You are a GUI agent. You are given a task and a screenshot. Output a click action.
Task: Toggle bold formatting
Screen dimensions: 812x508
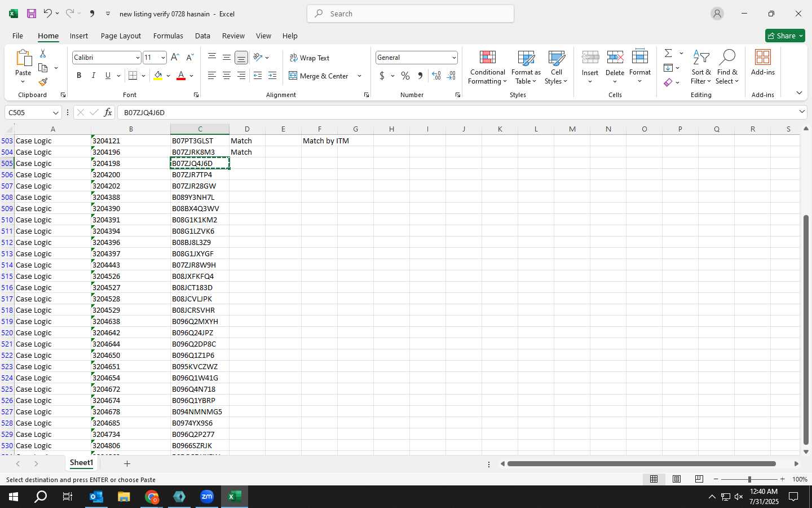(79, 76)
